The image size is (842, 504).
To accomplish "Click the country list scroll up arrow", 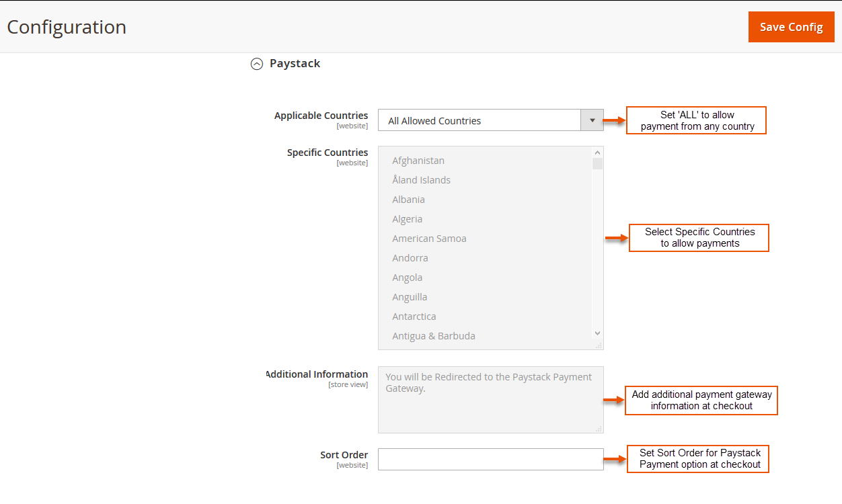I will (x=597, y=153).
